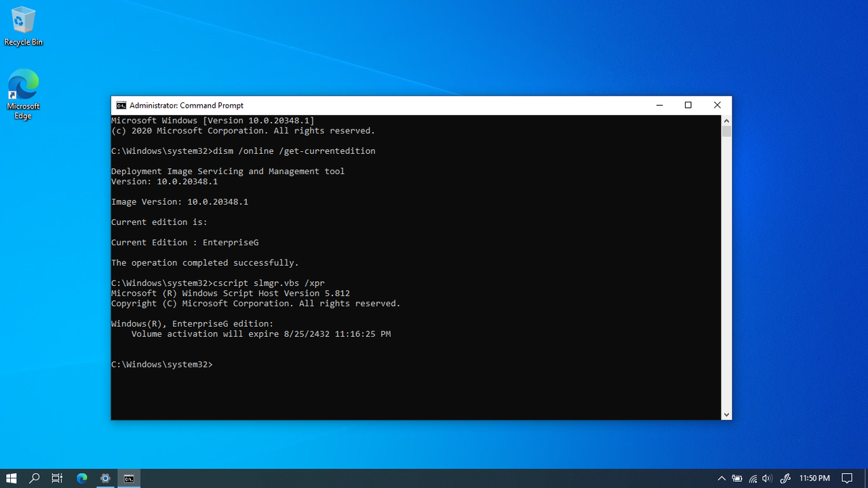Viewport: 868px width, 488px height.
Task: Click the console scrollbar up arrow
Action: tap(726, 121)
